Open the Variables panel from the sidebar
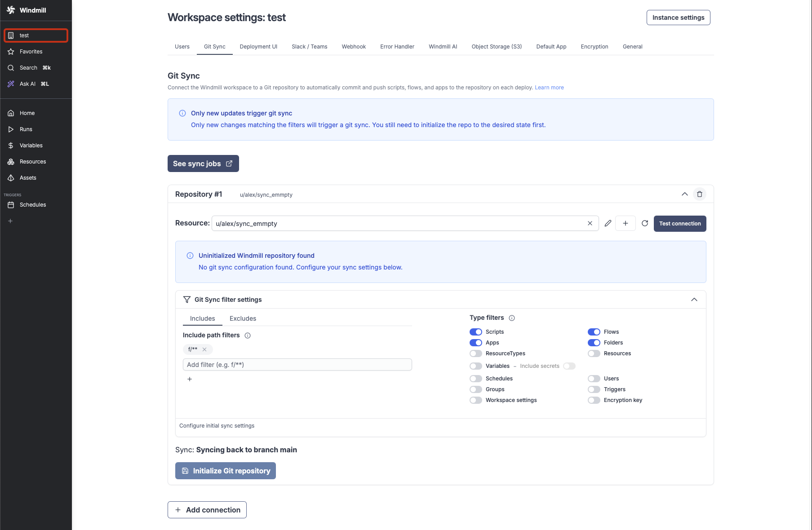The height and width of the screenshot is (530, 812). pyautogui.click(x=10, y=145)
